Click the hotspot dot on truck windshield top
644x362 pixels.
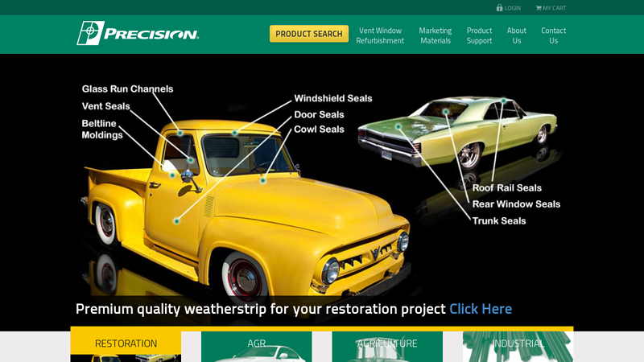pyautogui.click(x=234, y=133)
